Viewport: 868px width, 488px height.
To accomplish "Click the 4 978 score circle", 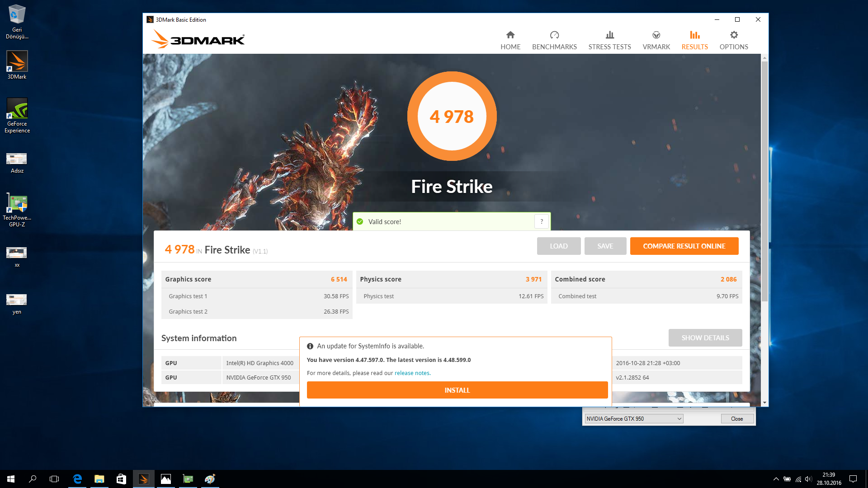I will click(x=452, y=116).
